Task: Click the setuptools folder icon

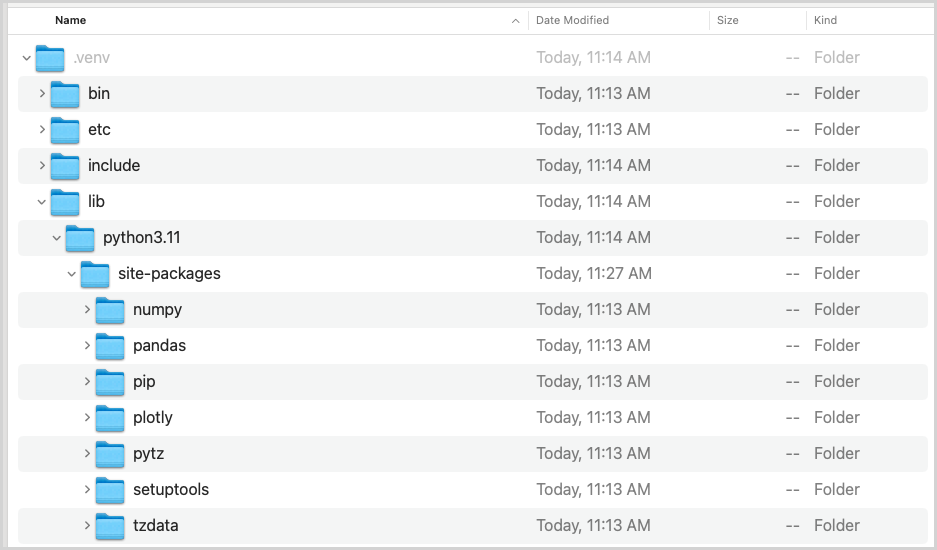Action: pyautogui.click(x=110, y=490)
